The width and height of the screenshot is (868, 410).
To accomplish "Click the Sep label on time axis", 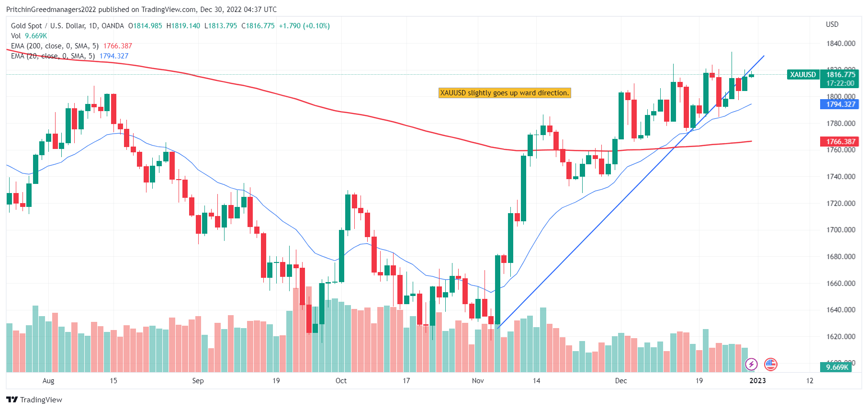I will click(198, 381).
